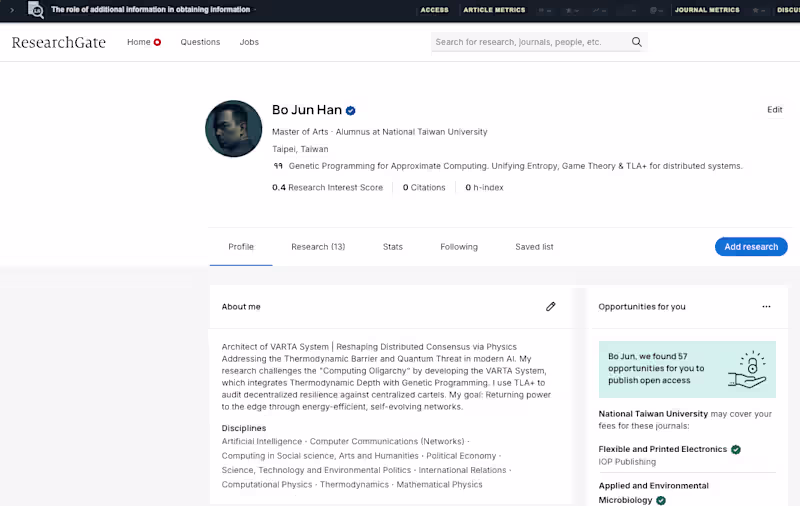Click Mathematical Physics discipline
Viewport: 800px width, 506px height.
439,484
